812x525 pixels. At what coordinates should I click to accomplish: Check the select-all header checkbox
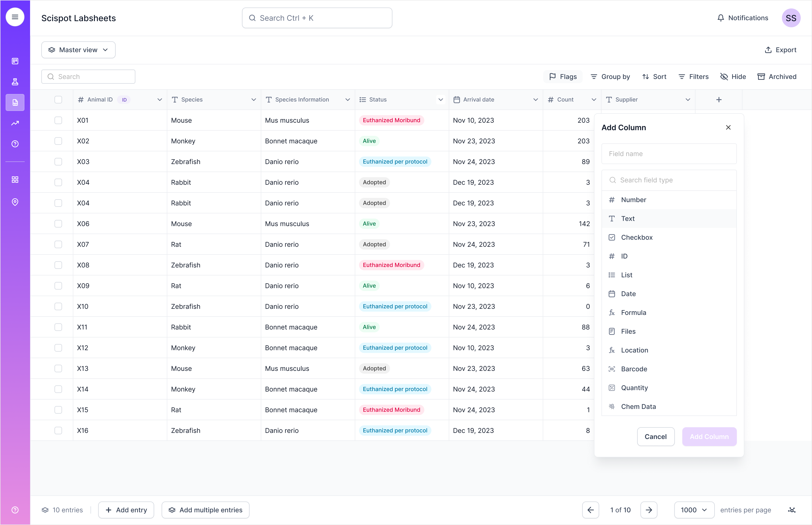(58, 100)
